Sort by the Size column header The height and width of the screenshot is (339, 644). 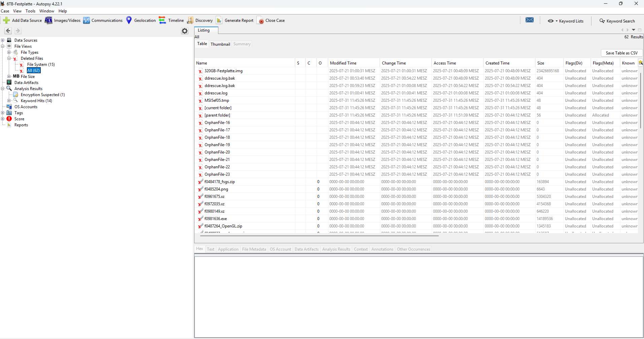(549, 63)
